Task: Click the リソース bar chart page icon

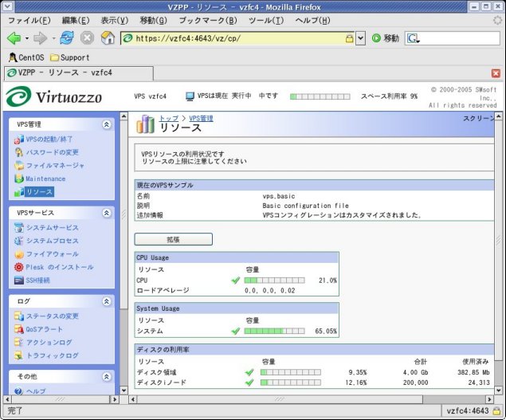Action: [x=146, y=124]
